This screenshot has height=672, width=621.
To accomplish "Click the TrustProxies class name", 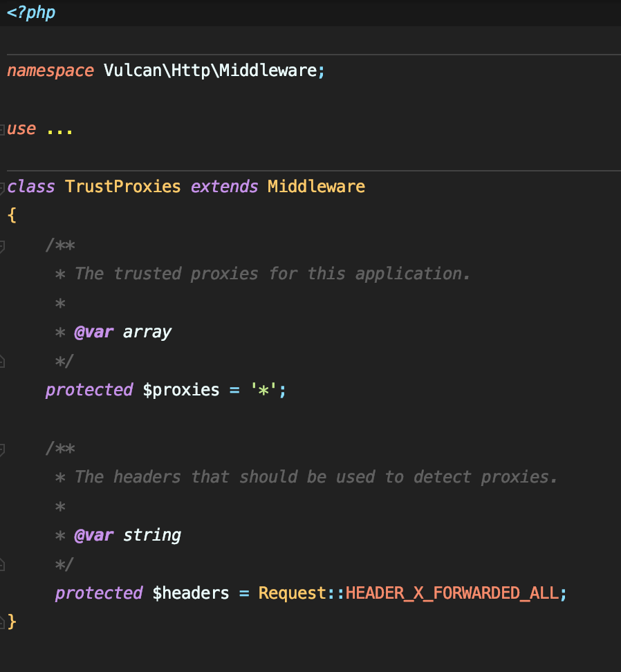I will coord(122,187).
